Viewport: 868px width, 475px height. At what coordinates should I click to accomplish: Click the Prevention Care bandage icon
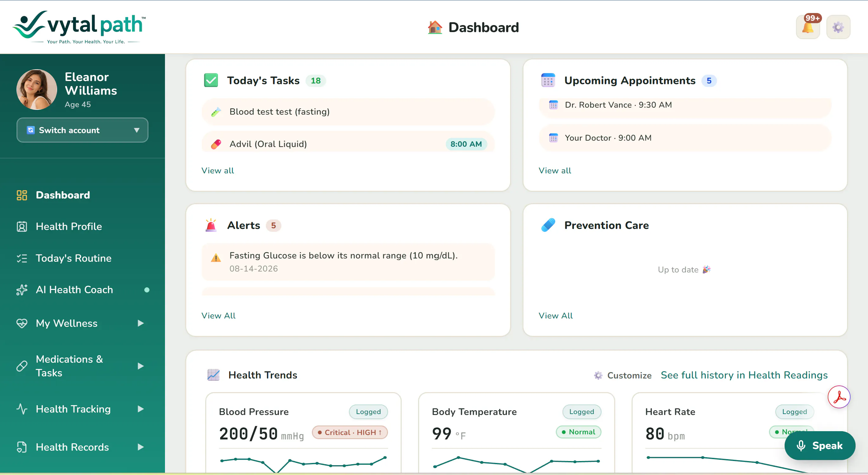[x=548, y=225]
